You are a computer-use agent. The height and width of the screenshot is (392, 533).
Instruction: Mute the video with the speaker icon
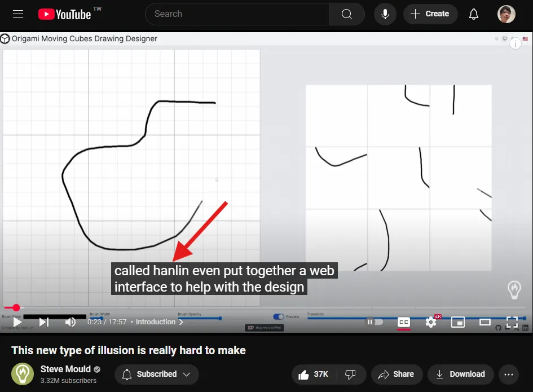point(69,322)
